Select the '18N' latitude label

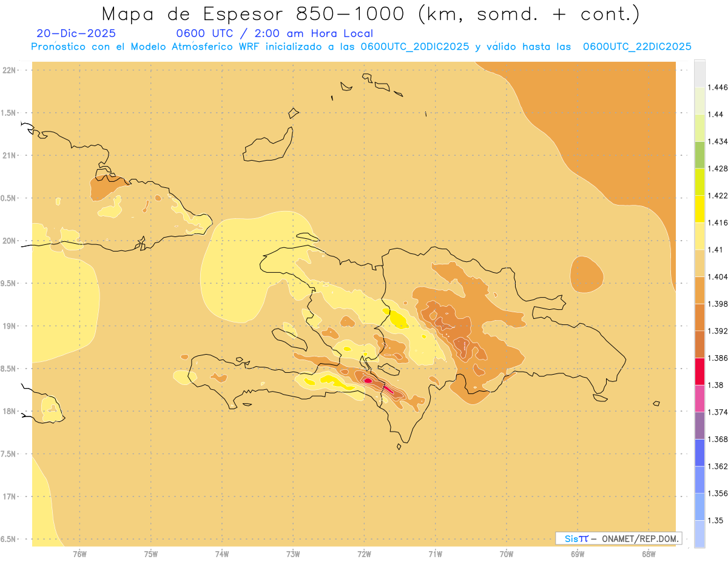pos(9,411)
